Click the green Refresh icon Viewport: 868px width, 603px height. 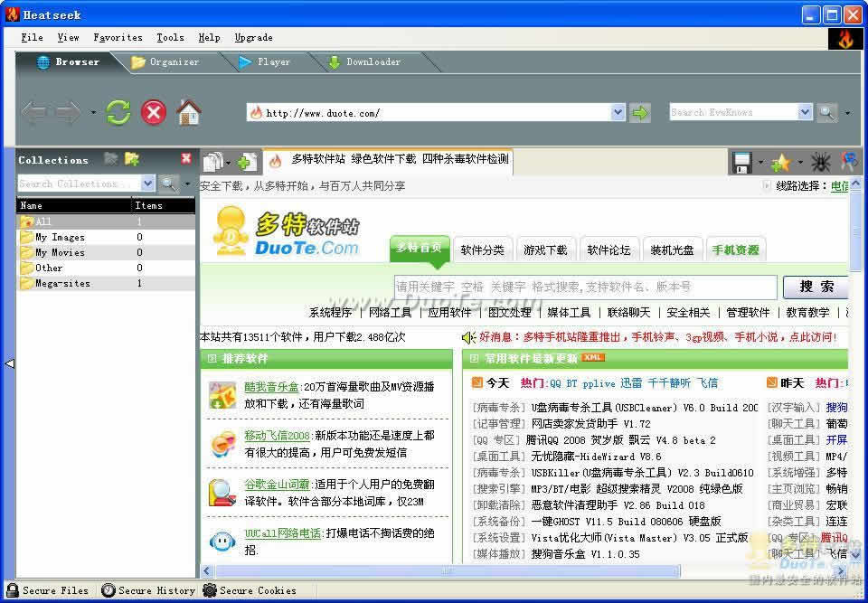118,112
